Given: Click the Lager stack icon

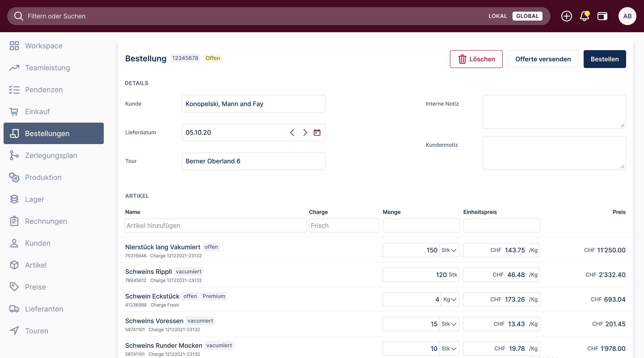Looking at the screenshot, I should tap(14, 199).
